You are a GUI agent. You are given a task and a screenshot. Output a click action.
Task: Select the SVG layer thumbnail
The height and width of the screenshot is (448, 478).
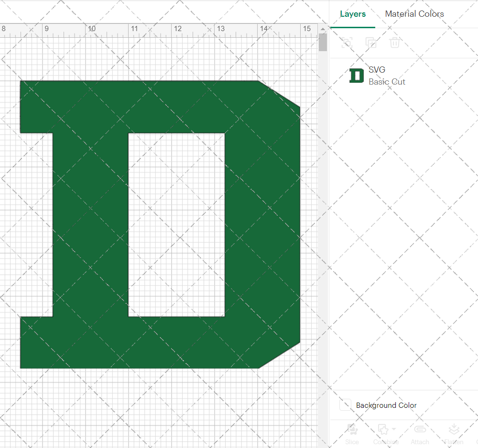[x=357, y=76]
